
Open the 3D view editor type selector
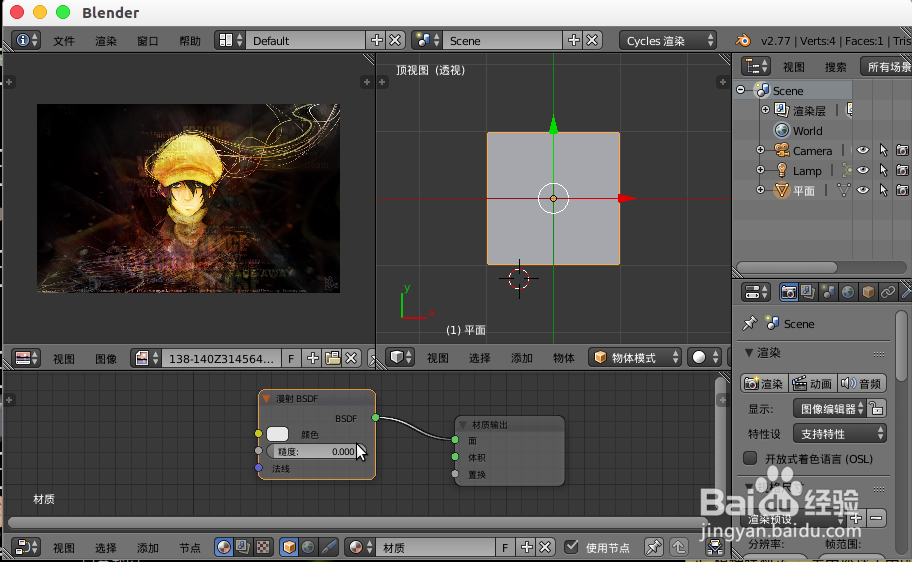(401, 357)
